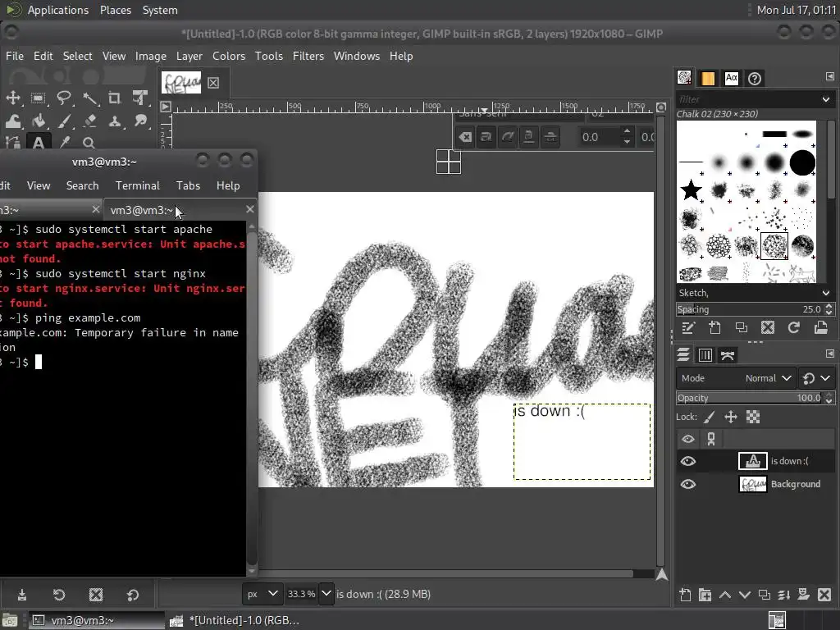Open the Layer menu in GIMP
Viewport: 840px width, 630px height.
point(189,57)
